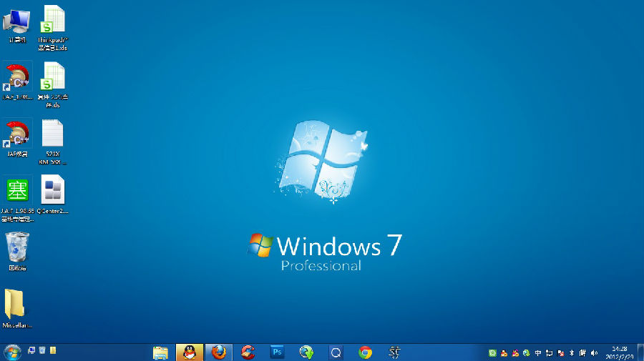Launch Google Chrome from the taskbar
The image size is (644, 361).
pyautogui.click(x=365, y=352)
